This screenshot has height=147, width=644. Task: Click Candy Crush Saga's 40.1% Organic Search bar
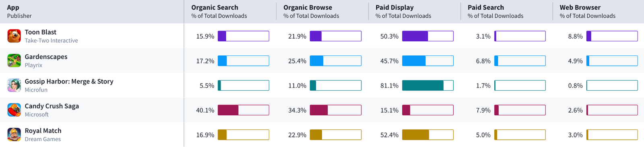pos(244,110)
